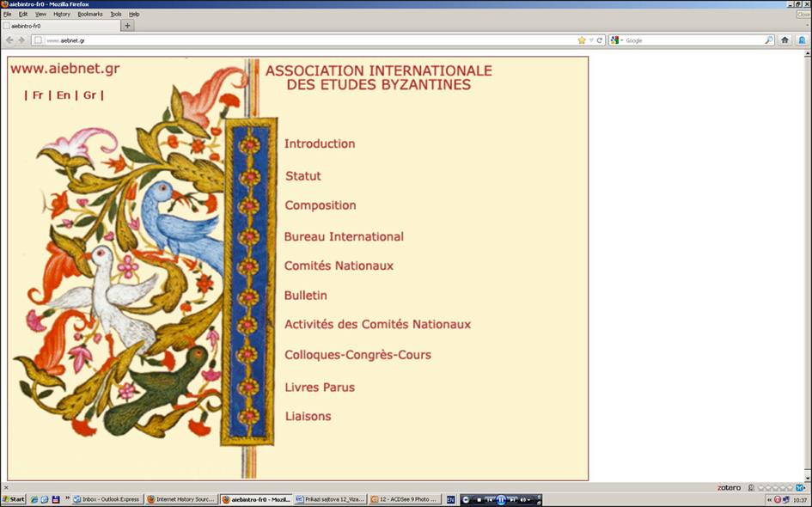Expand hidden quick launch icons with the chevron
The width and height of the screenshot is (812, 507).
[x=67, y=498]
